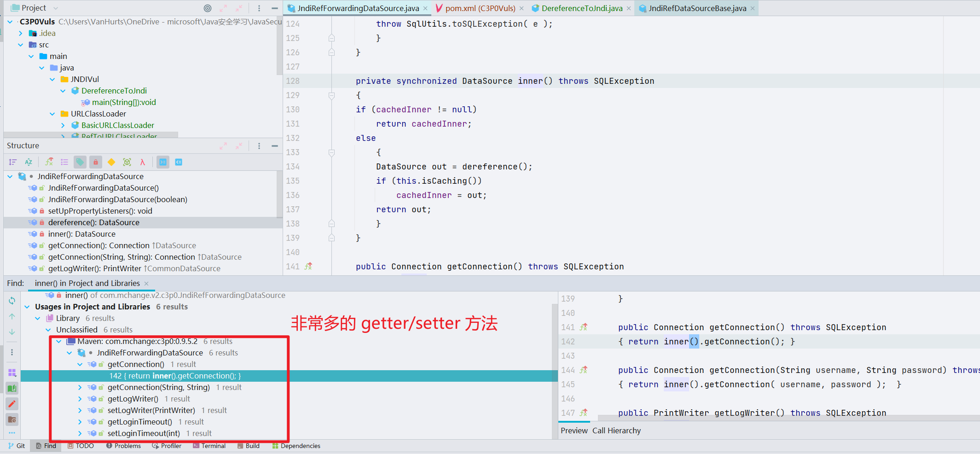
Task: Toggle the green tag filter in Structure toolbar
Action: pyautogui.click(x=80, y=162)
